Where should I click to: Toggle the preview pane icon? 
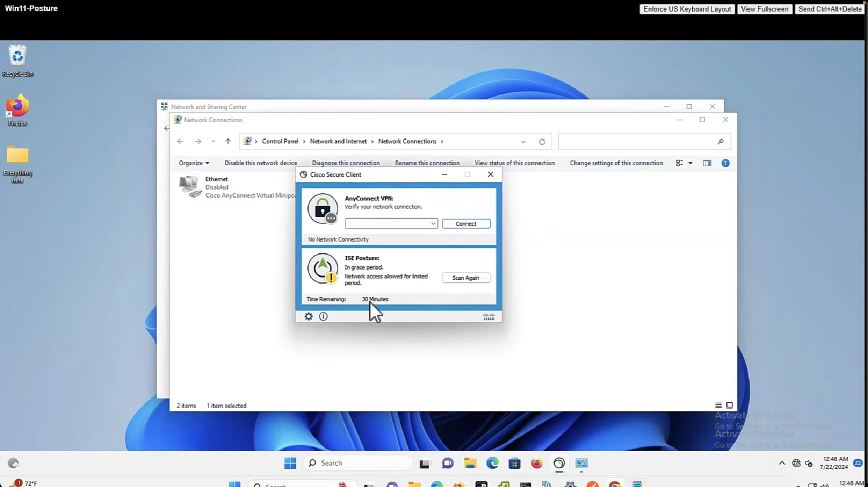coord(707,163)
